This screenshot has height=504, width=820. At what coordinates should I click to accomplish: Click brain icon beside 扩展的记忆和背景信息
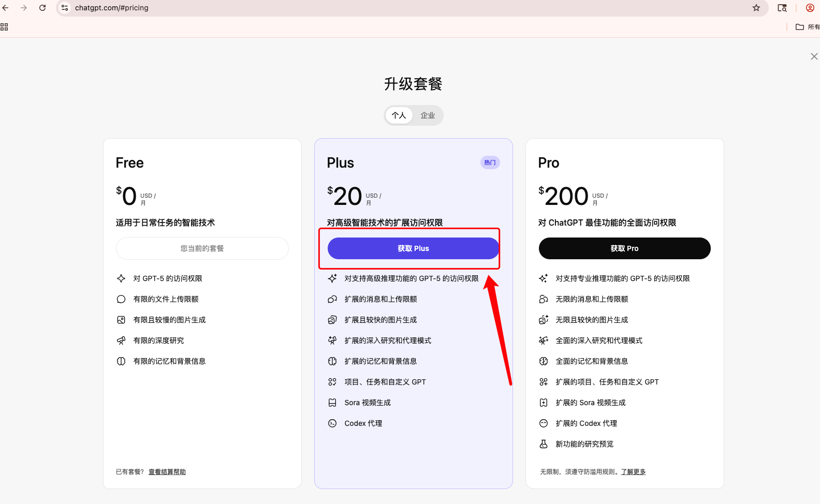332,361
